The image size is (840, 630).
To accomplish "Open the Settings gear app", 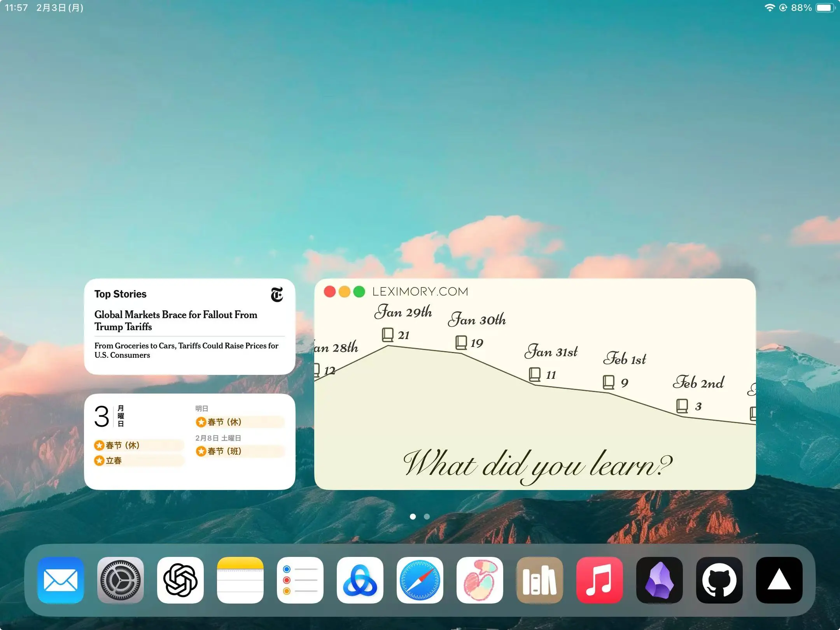I will 121,580.
